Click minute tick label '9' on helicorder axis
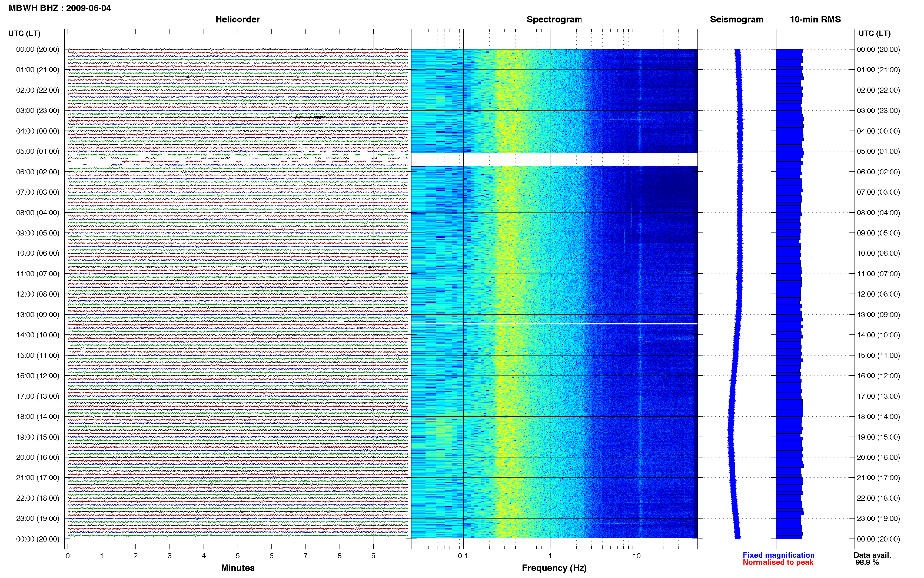Image resolution: width=924 pixels, height=578 pixels. [x=373, y=556]
